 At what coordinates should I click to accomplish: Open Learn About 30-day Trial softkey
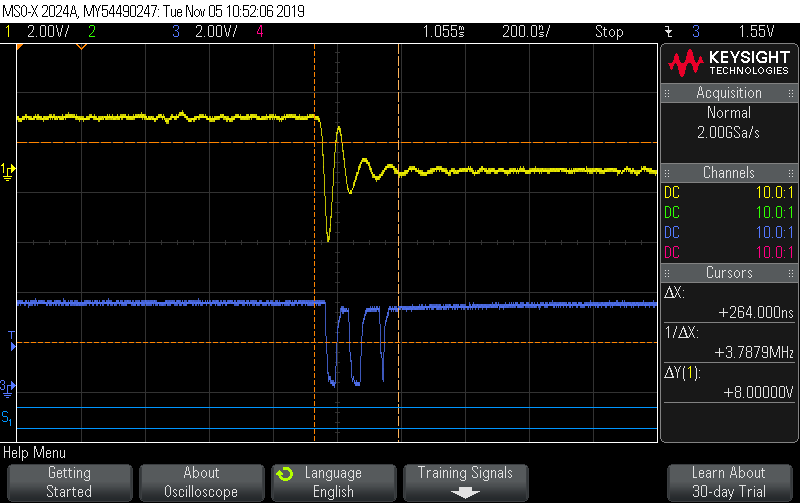[x=729, y=482]
